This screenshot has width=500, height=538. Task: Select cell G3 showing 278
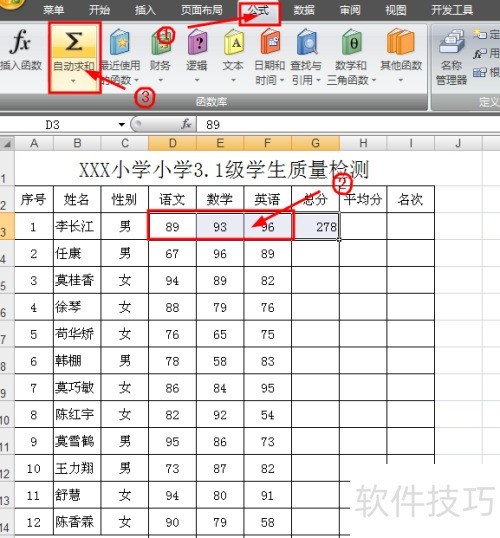tap(316, 226)
